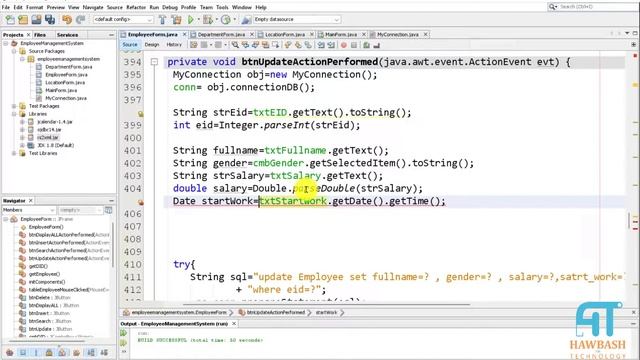The image size is (640, 360).
Task: Click the Toggle Rectangular Selection editor icon
Action: [x=276, y=45]
